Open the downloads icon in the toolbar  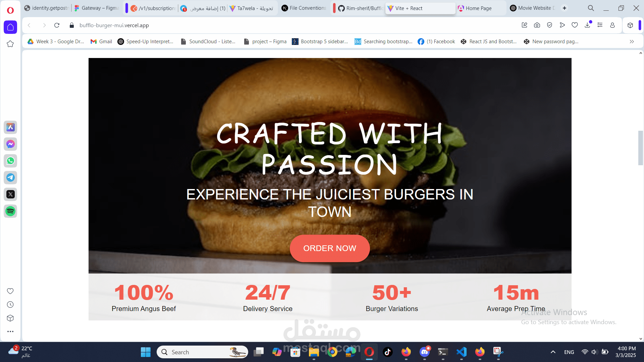[587, 25]
